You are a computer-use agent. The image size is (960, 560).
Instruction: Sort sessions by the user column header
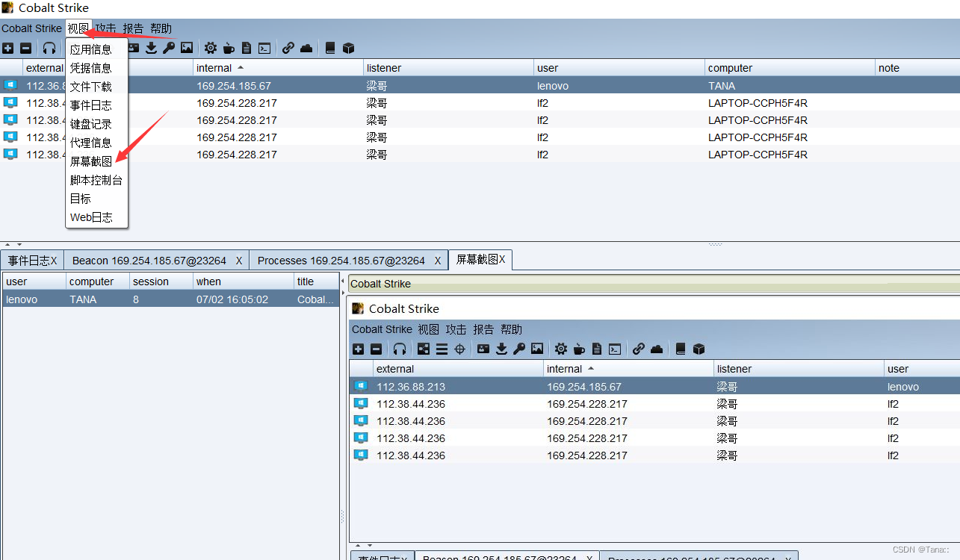(619, 68)
